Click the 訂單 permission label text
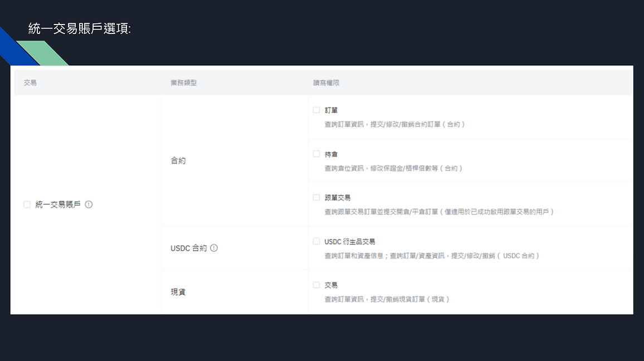The height and width of the screenshot is (361, 644). 330,110
